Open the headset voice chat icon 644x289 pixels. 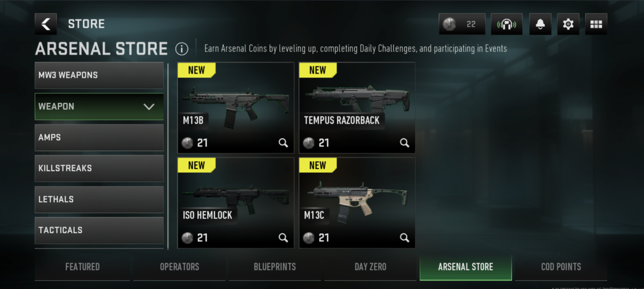pos(506,24)
